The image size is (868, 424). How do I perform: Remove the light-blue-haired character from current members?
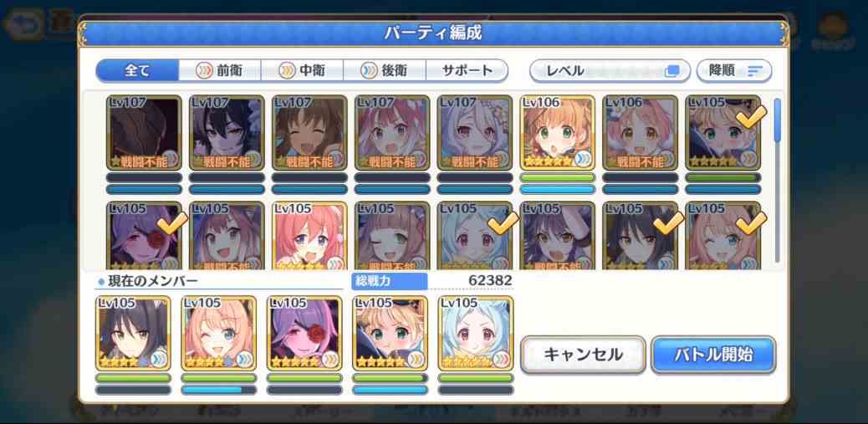tap(476, 334)
